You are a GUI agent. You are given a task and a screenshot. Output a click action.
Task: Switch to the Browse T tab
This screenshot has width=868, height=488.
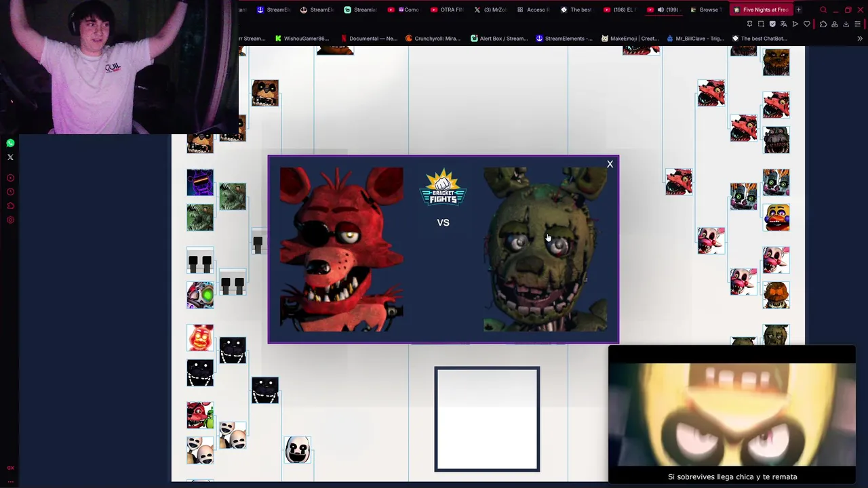[705, 9]
